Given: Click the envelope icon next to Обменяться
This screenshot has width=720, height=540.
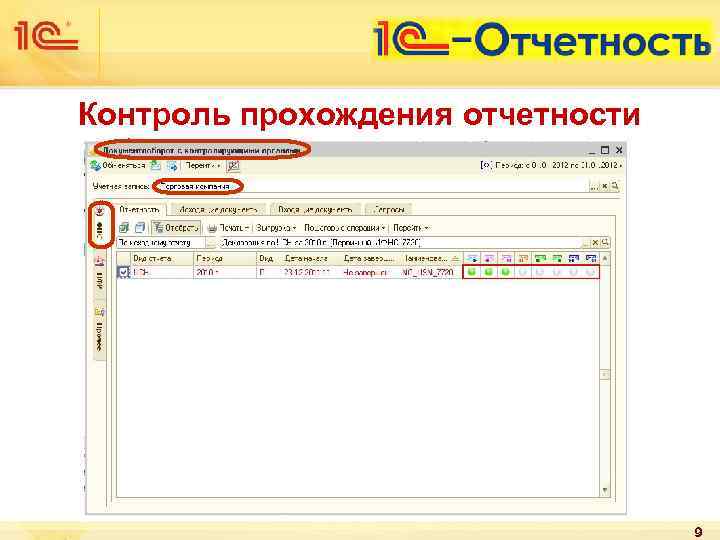Looking at the screenshot, I should tap(156, 166).
